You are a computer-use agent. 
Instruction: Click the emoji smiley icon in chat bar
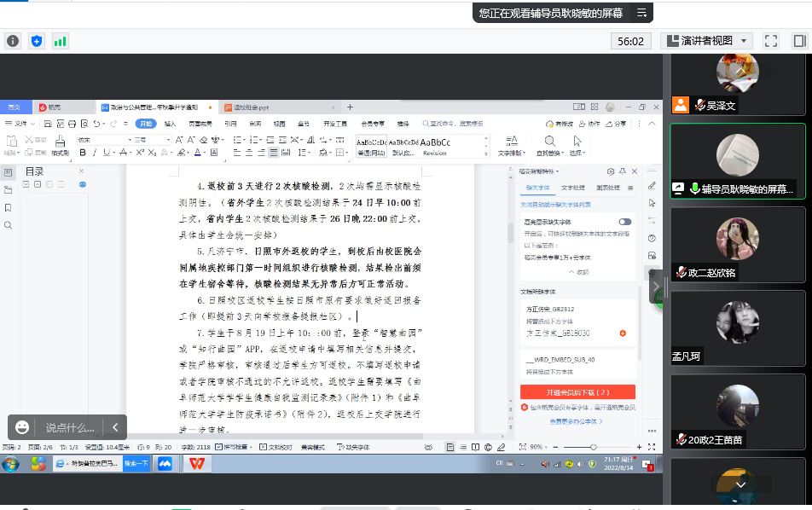(x=23, y=427)
